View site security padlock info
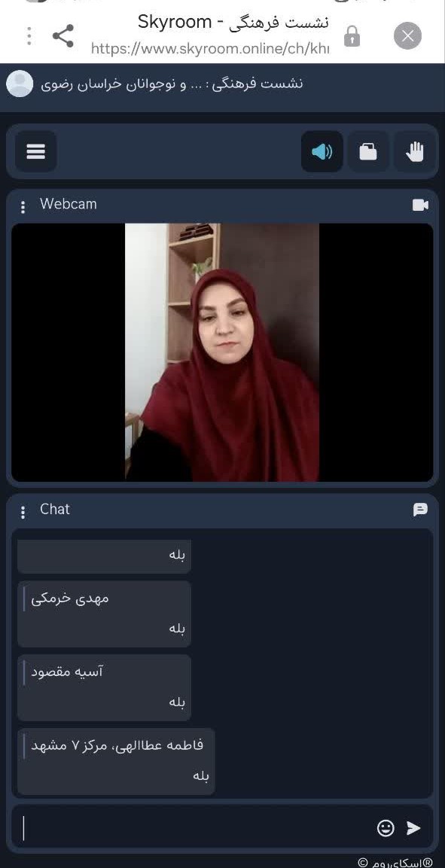 tap(352, 36)
